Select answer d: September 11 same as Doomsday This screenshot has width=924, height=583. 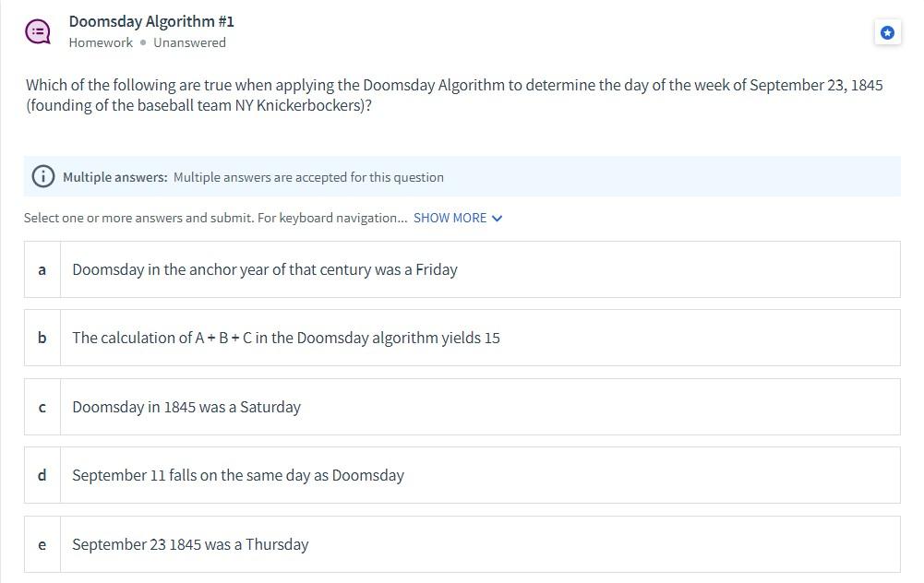[462, 475]
